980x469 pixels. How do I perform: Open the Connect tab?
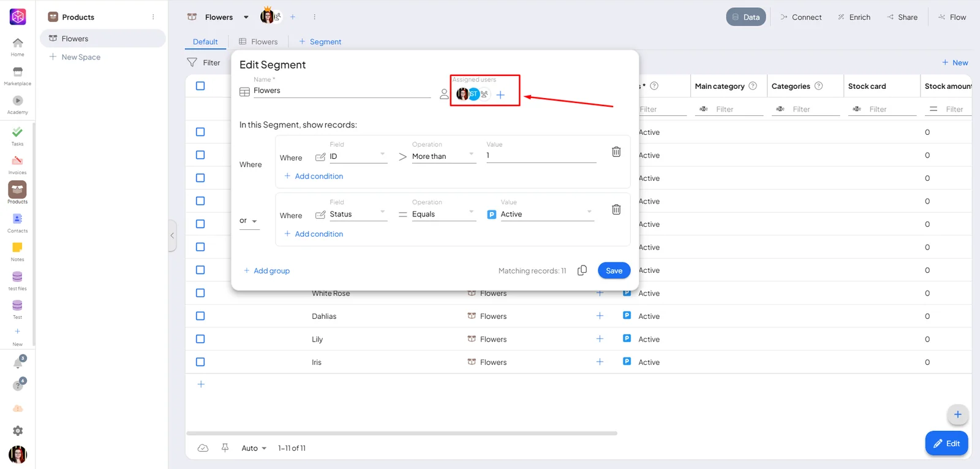(801, 17)
